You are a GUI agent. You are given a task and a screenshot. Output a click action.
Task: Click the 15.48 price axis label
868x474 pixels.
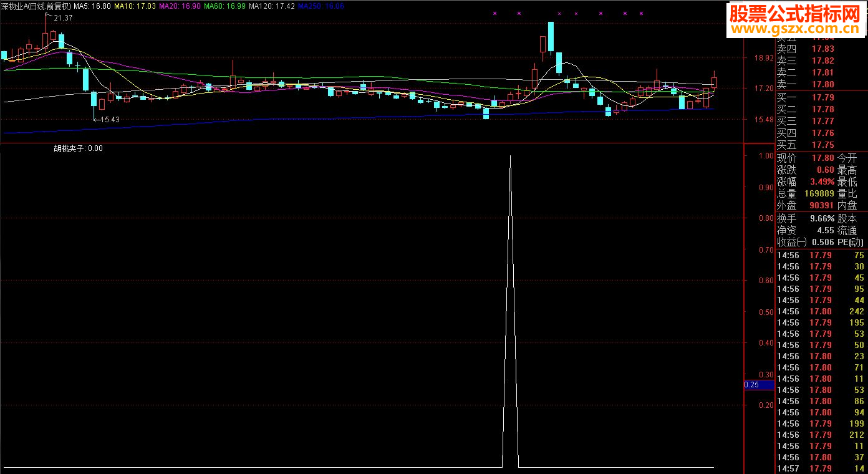pos(764,119)
